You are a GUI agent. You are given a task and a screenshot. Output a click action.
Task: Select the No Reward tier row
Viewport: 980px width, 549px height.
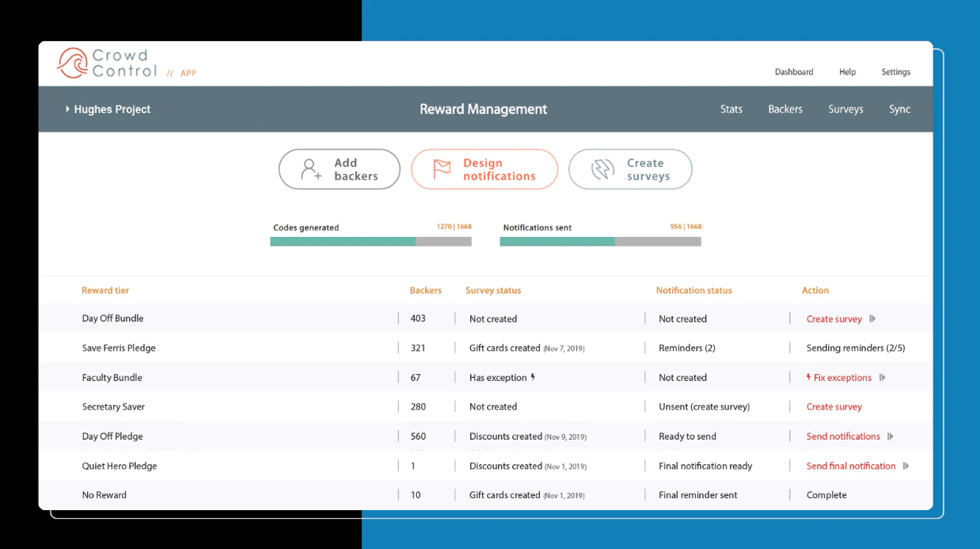[x=484, y=495]
